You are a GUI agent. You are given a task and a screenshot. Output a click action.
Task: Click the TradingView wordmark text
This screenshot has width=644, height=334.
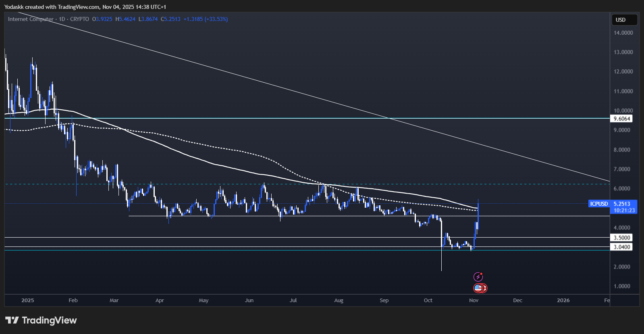[49, 320]
